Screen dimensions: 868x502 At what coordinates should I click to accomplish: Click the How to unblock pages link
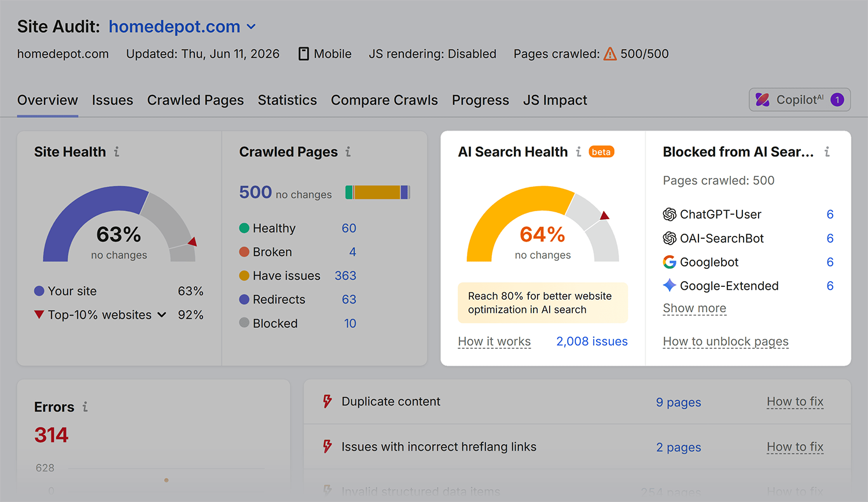726,341
